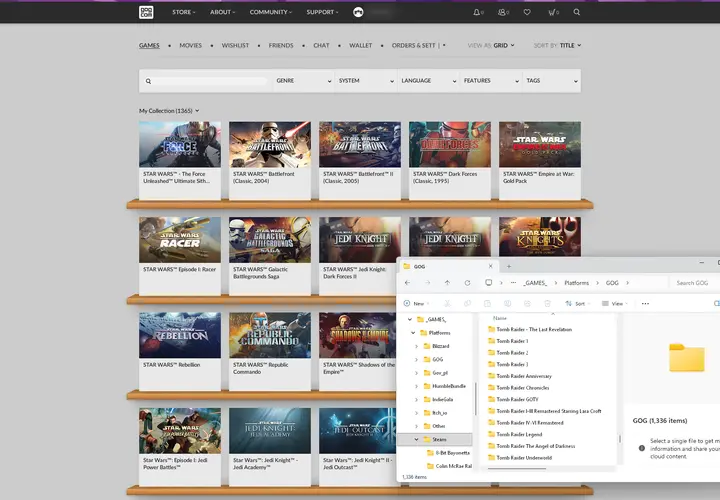Open the FEATURES filter dropdown

[491, 81]
